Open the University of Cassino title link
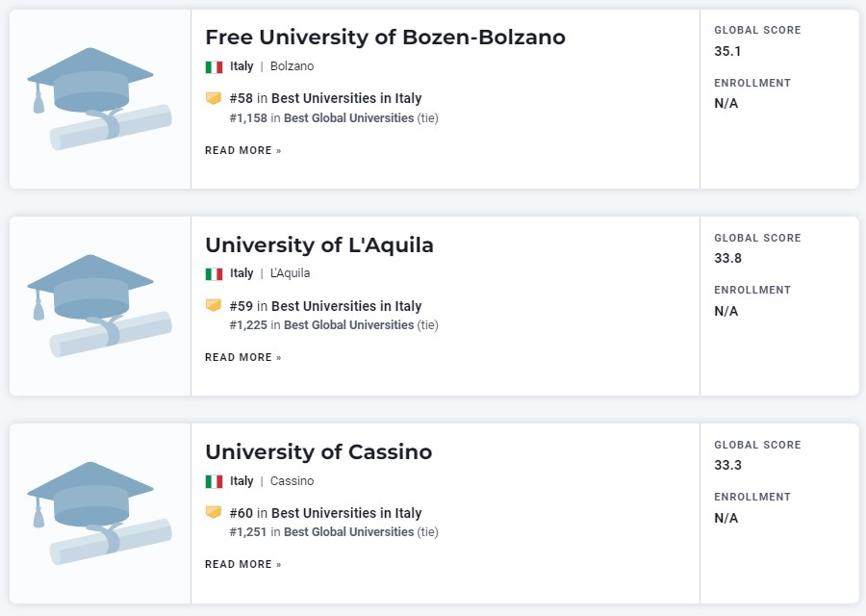 [318, 452]
